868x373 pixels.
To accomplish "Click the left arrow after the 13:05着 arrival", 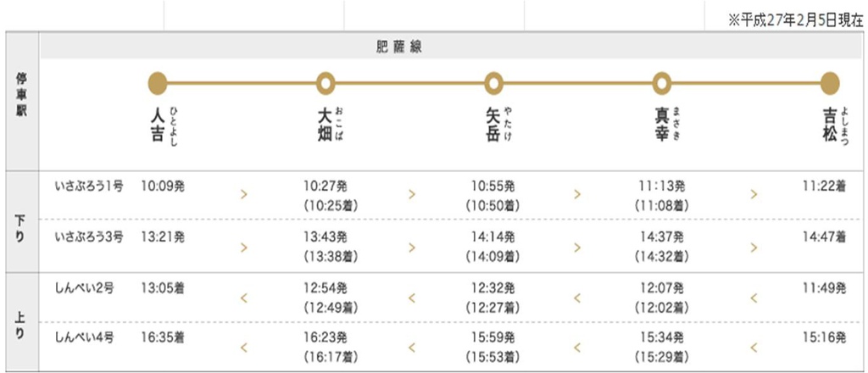I will 244,297.
